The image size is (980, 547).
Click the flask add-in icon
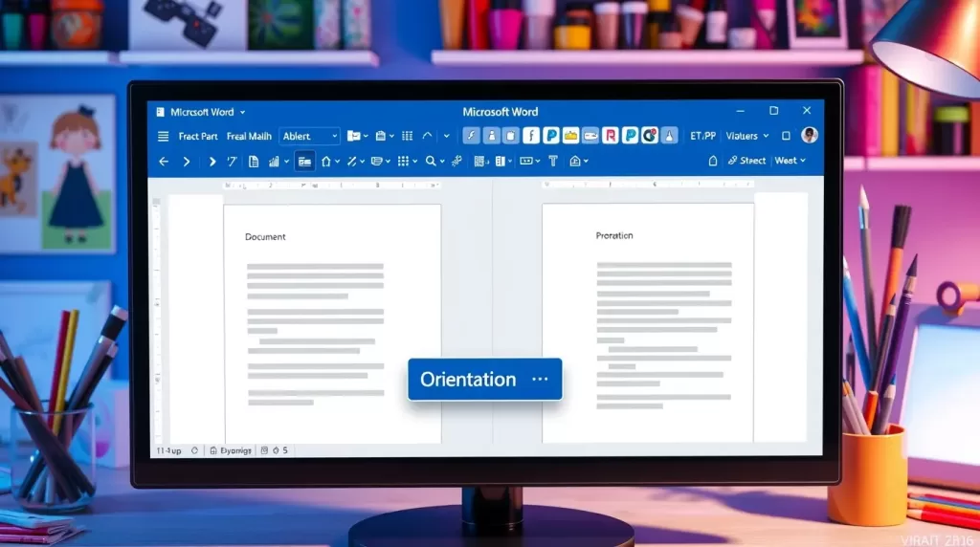click(669, 135)
